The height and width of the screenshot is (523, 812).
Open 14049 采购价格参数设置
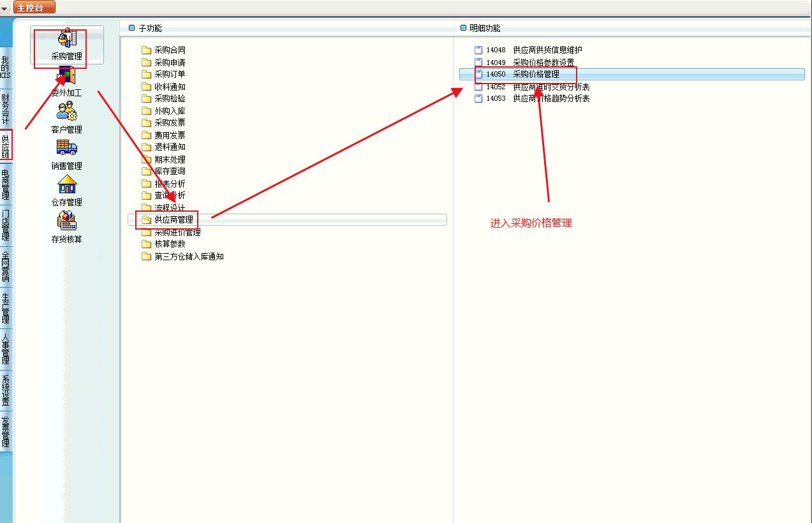(x=524, y=63)
